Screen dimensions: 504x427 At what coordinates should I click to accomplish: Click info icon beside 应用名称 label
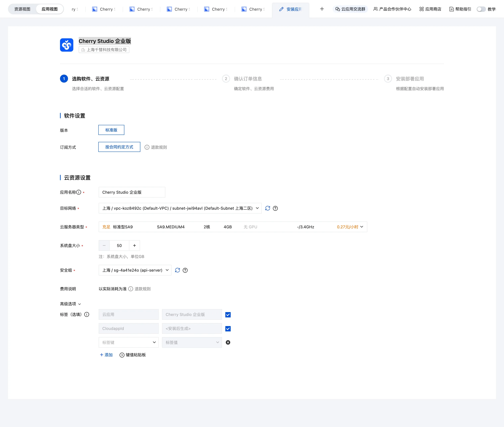[79, 192]
